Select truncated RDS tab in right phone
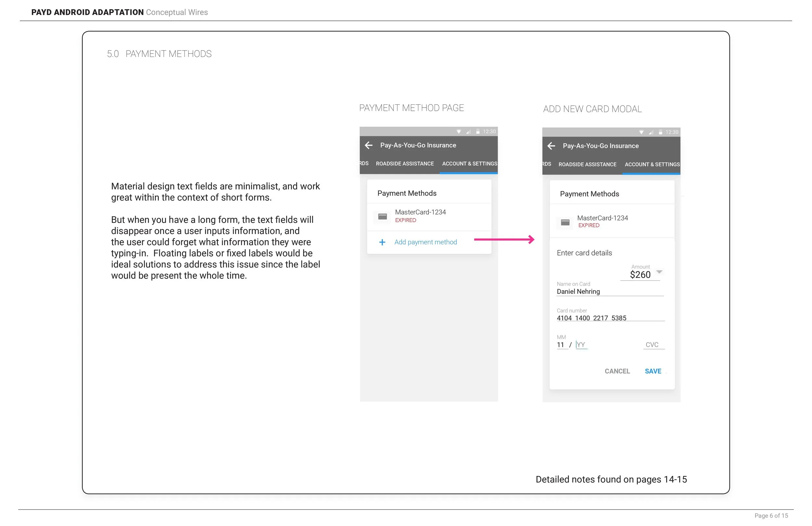This screenshot has height=526, width=812. (547, 164)
